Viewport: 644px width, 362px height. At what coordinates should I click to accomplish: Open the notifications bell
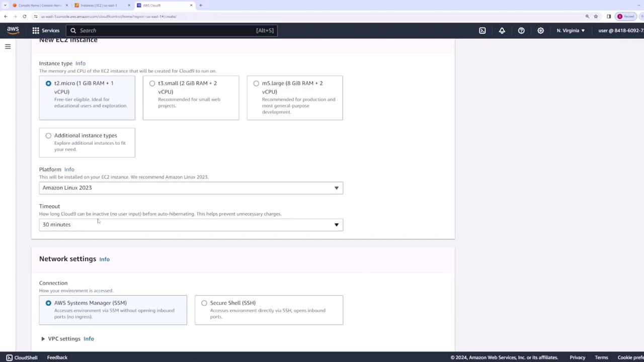click(x=502, y=31)
